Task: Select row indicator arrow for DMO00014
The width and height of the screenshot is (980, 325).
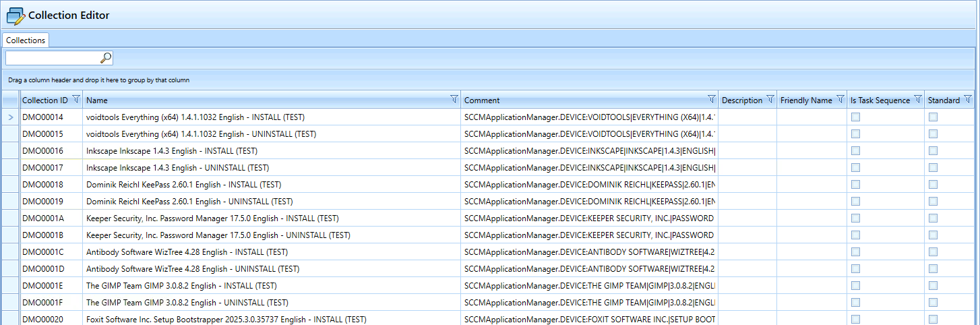Action: tap(10, 117)
